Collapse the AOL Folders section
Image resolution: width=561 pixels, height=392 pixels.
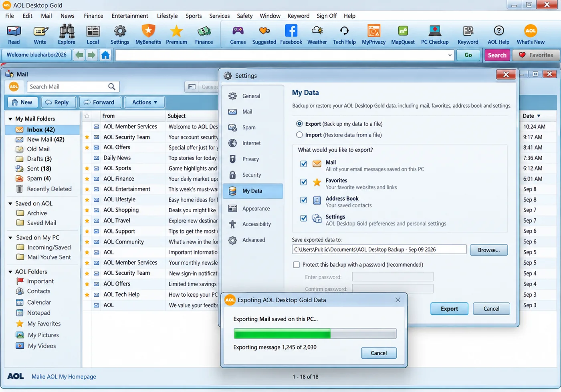pos(10,272)
